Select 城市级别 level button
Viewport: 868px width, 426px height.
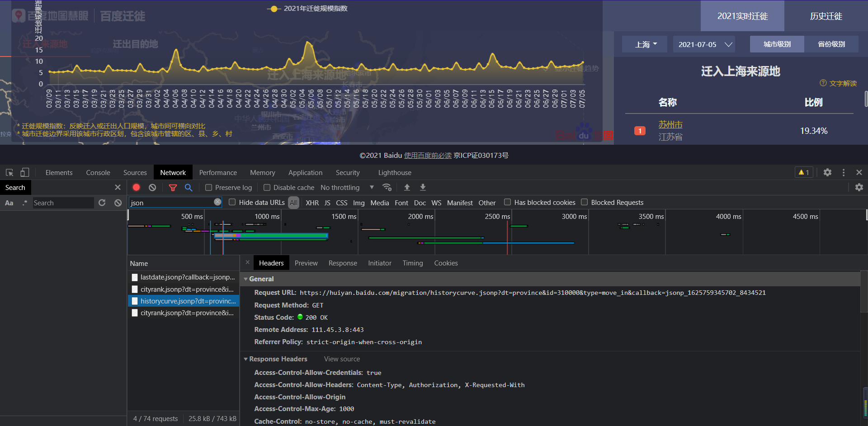777,44
